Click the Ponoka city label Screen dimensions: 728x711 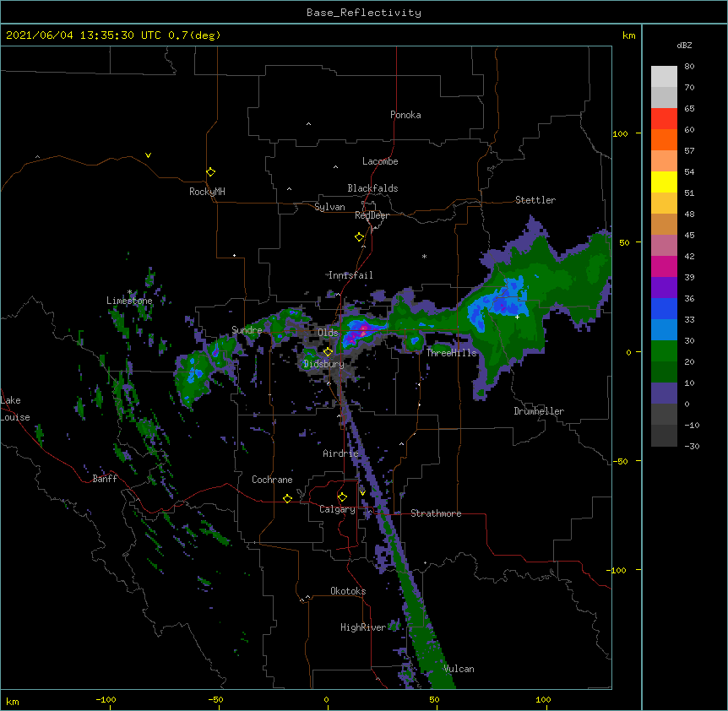pyautogui.click(x=405, y=115)
